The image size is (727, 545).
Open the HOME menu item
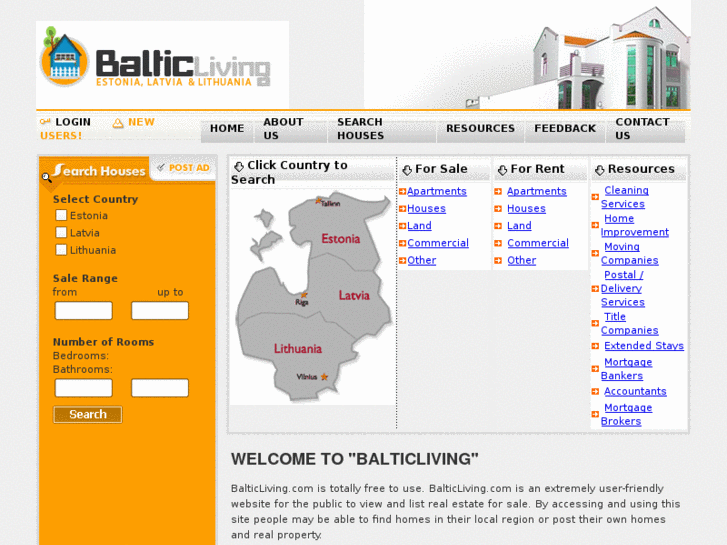[x=227, y=128]
